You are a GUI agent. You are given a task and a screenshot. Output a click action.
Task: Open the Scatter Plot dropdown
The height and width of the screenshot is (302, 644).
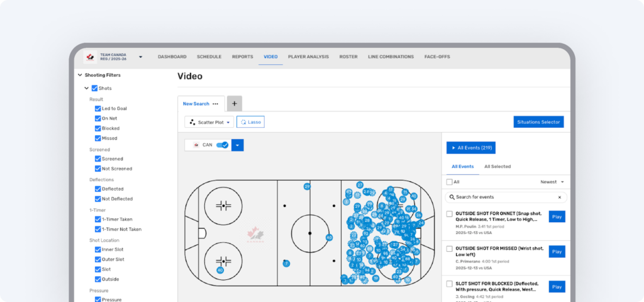[209, 122]
